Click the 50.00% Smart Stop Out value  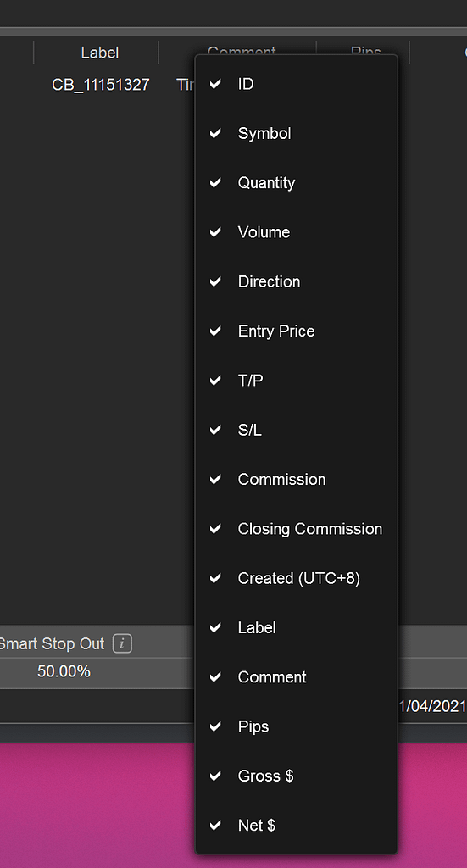tap(64, 671)
